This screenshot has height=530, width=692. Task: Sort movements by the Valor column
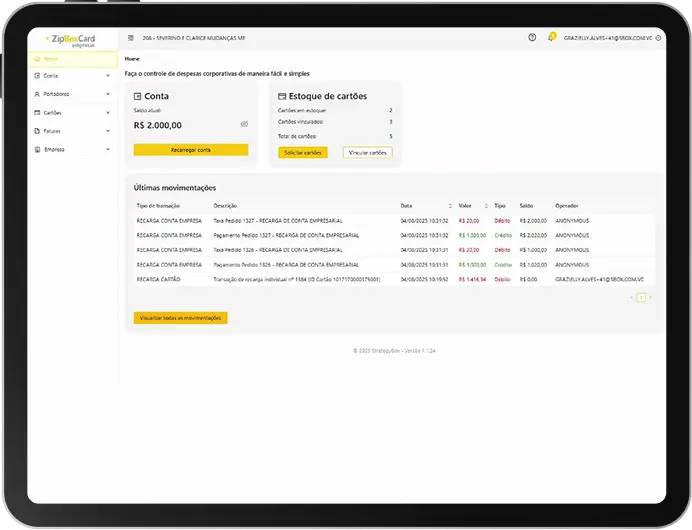[x=485, y=205]
